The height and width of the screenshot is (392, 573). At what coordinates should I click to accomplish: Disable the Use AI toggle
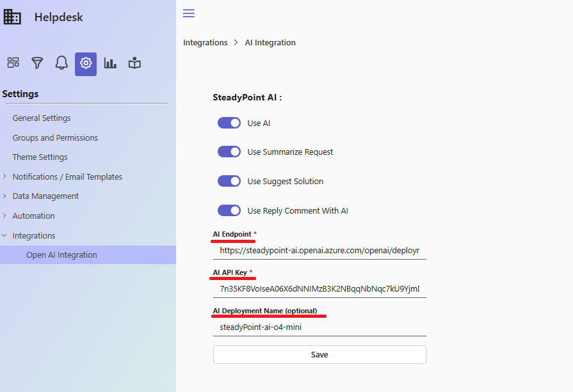(229, 123)
